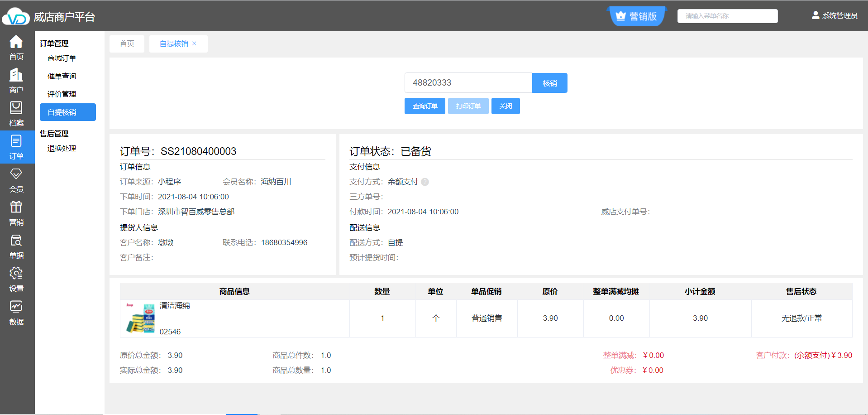This screenshot has width=868, height=415.
Task: Select 退换处理 under 售后管理
Action: pyautogui.click(x=62, y=149)
